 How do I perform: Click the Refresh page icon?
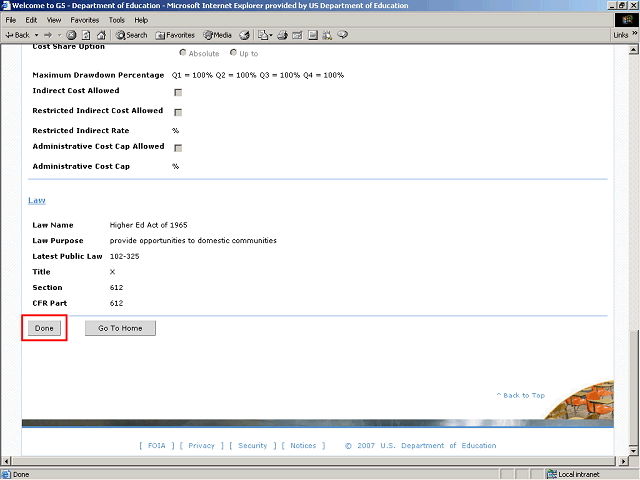tap(86, 35)
